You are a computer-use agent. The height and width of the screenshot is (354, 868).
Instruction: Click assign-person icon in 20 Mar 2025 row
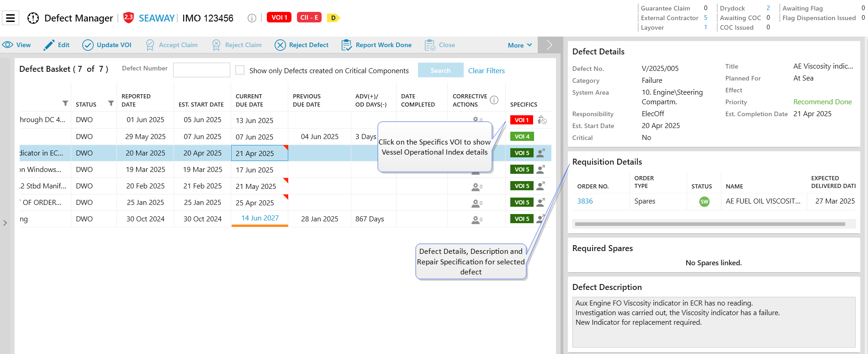(x=541, y=153)
